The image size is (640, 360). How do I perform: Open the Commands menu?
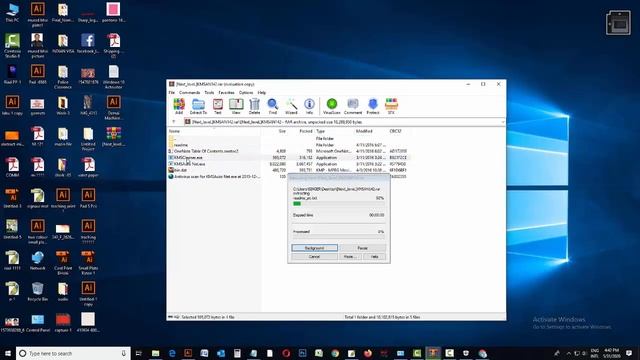pos(189,93)
